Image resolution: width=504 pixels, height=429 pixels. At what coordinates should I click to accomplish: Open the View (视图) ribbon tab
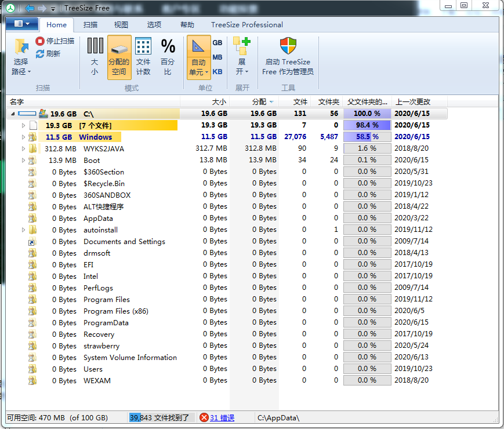121,25
